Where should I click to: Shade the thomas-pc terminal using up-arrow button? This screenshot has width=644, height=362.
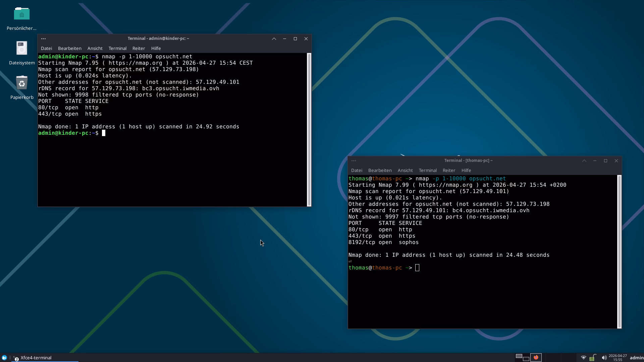pyautogui.click(x=584, y=161)
